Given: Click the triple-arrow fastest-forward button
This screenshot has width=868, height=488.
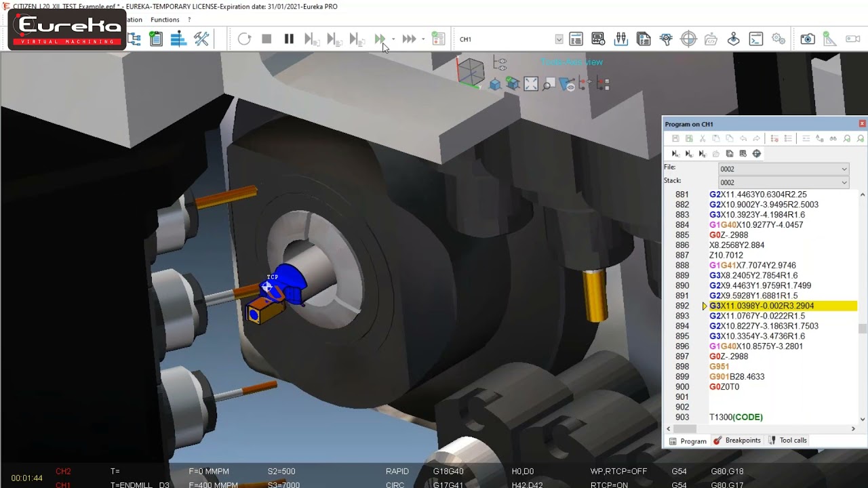Looking at the screenshot, I should (408, 39).
